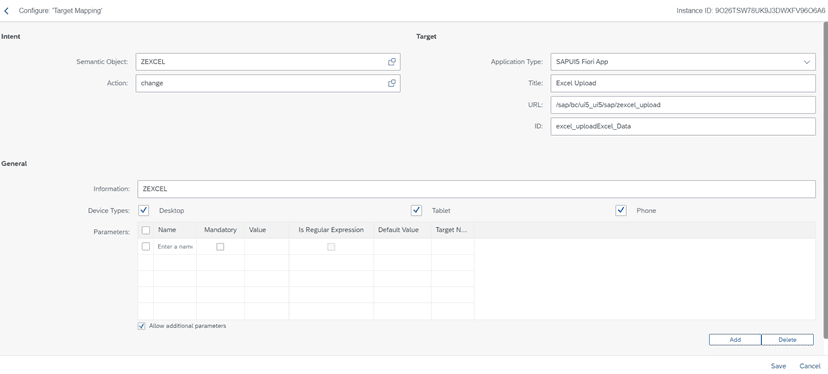Viewport: 828px width, 374px height.
Task: Expand the Application Type dropdown
Action: point(806,62)
